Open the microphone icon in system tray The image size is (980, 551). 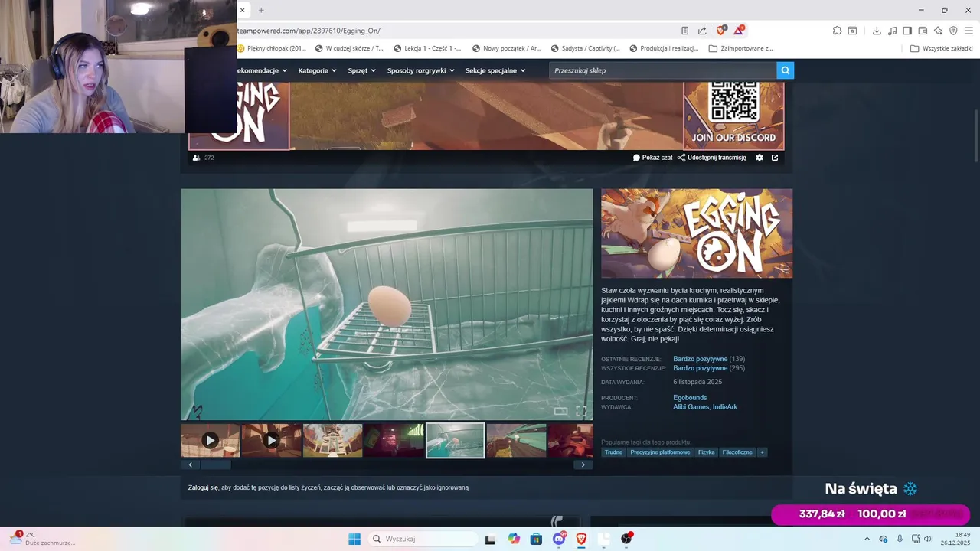900,539
